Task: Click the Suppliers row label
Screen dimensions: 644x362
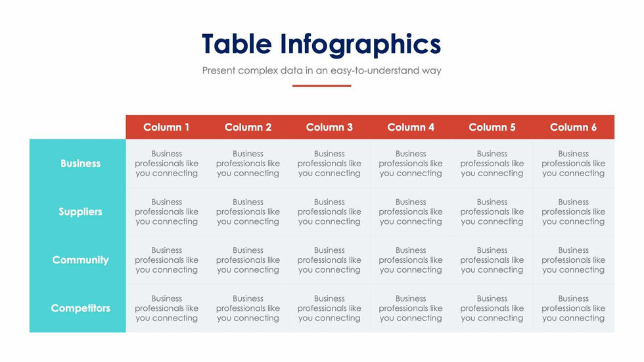Action: [x=80, y=212]
